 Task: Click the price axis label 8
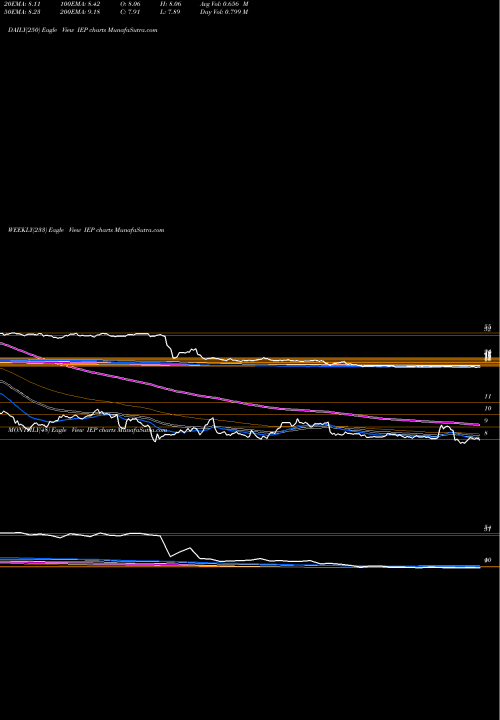coord(486,433)
